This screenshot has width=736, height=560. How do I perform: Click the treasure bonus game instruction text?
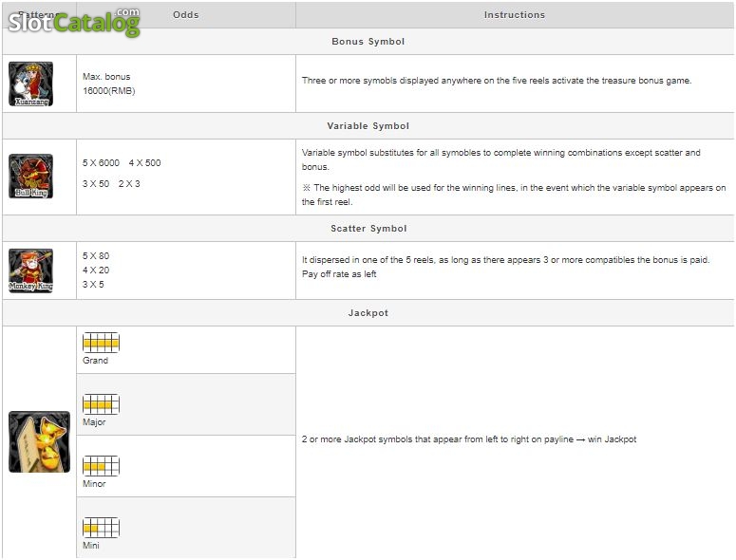pyautogui.click(x=497, y=80)
